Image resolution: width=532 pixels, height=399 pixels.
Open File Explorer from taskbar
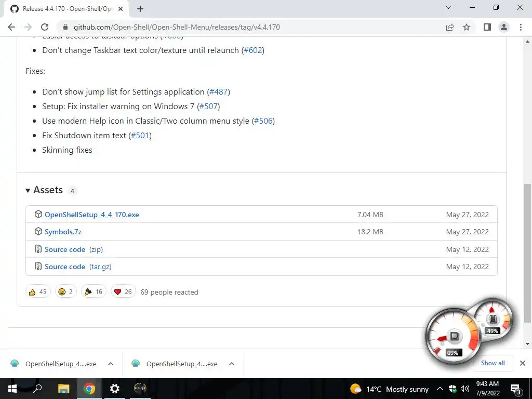(x=63, y=389)
